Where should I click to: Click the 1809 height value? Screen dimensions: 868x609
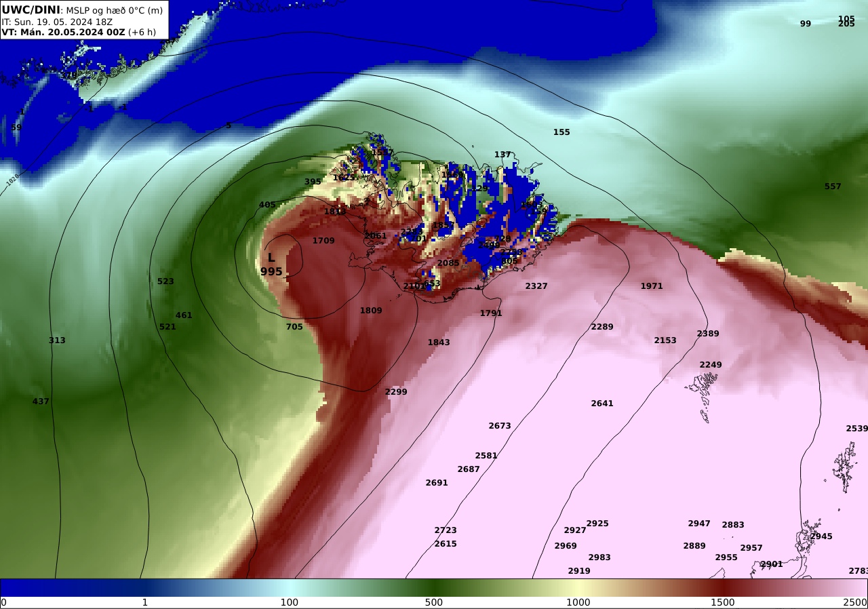(x=371, y=311)
